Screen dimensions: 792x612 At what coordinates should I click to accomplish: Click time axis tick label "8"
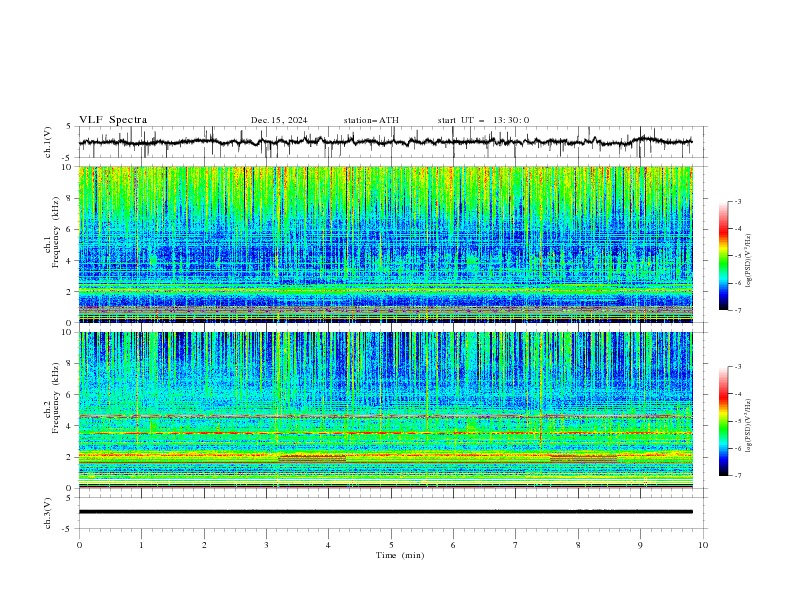pyautogui.click(x=578, y=545)
